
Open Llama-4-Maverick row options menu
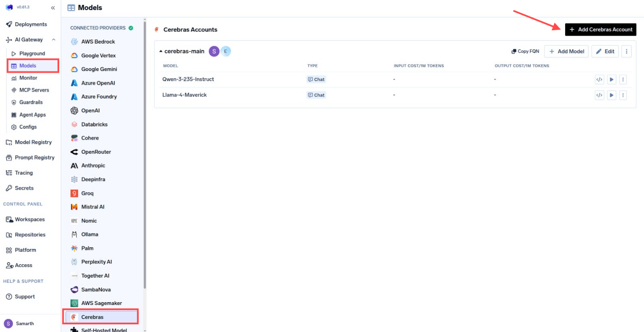coord(623,95)
